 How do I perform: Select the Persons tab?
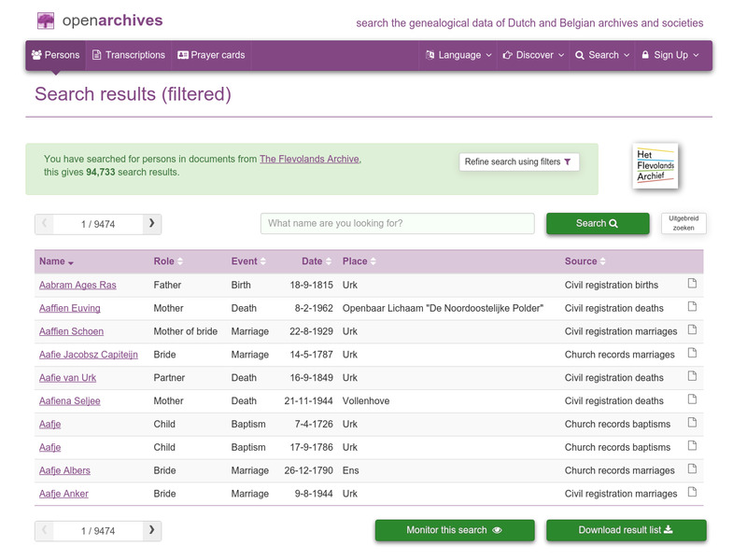pos(56,54)
